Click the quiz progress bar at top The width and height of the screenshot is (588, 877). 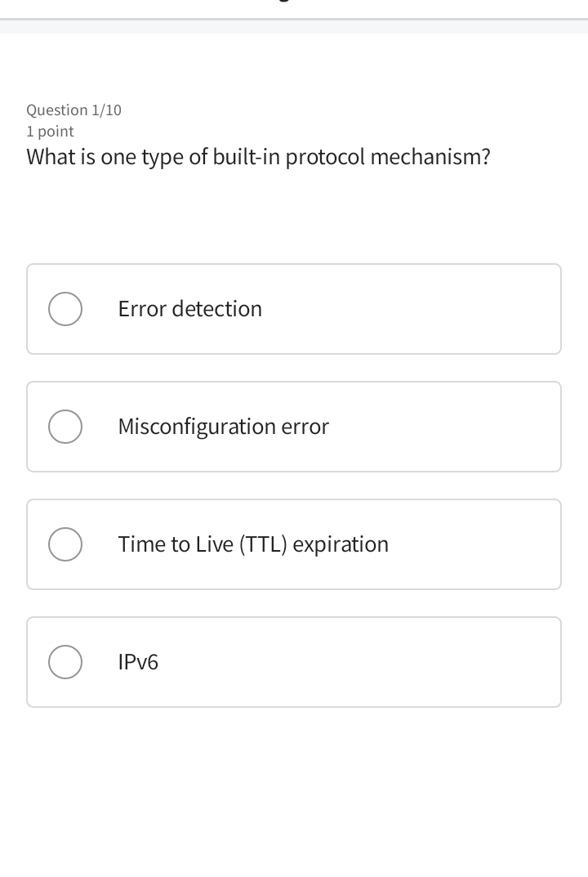[x=294, y=19]
